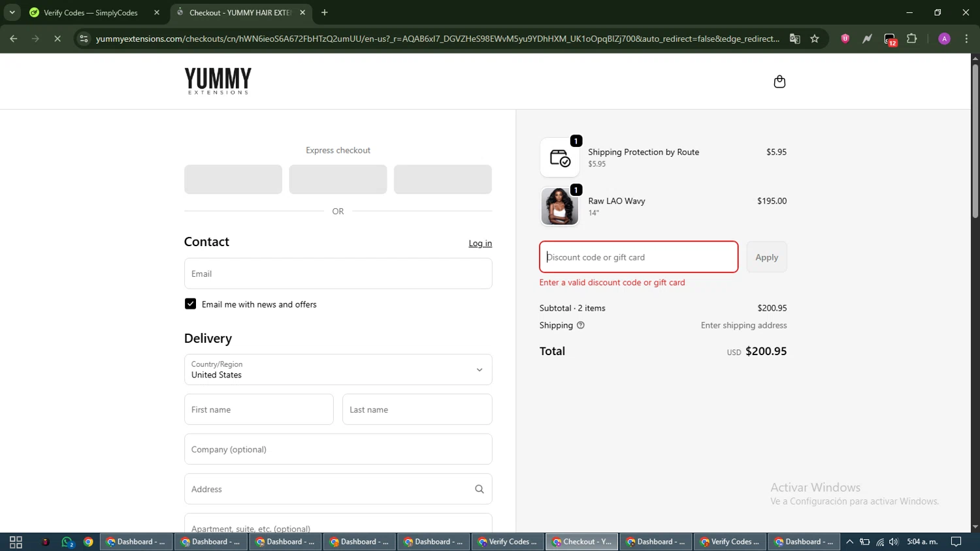Click the middle express checkout button
The width and height of the screenshot is (980, 551).
(x=338, y=179)
